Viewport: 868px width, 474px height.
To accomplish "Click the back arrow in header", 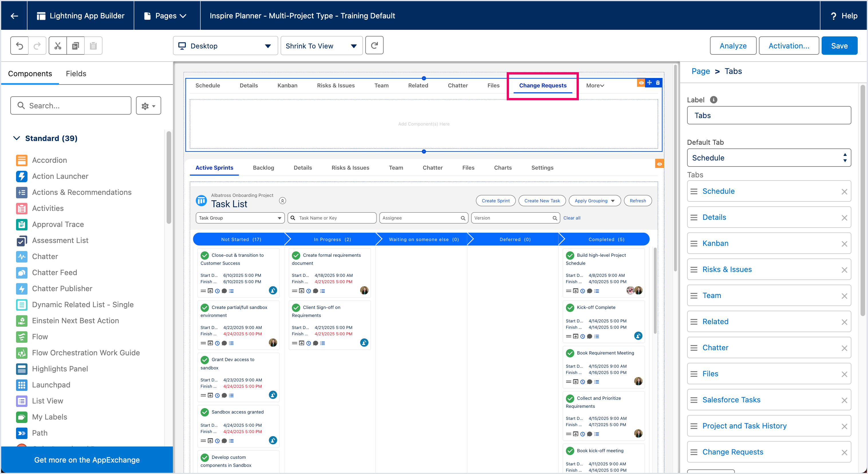I will (14, 16).
